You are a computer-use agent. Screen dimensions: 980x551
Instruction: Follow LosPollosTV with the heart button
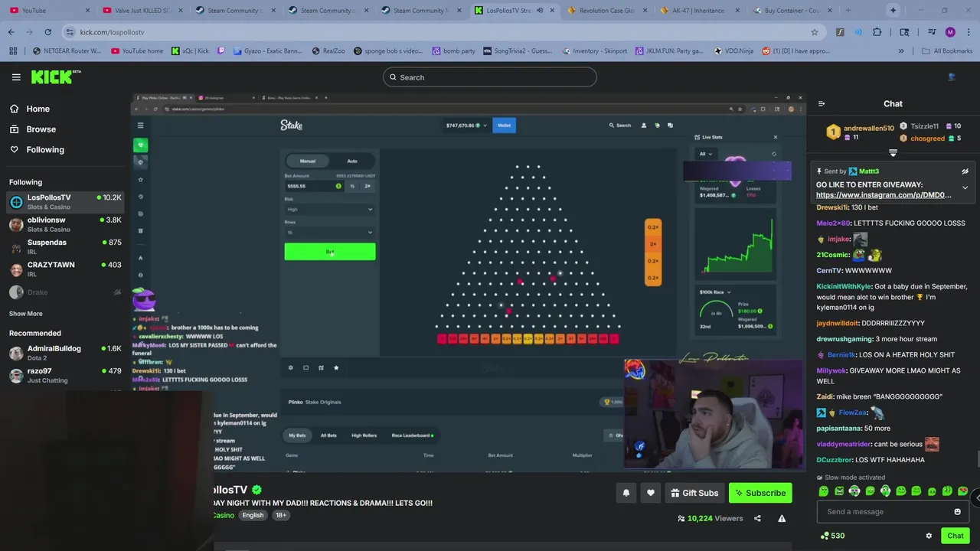coord(651,493)
